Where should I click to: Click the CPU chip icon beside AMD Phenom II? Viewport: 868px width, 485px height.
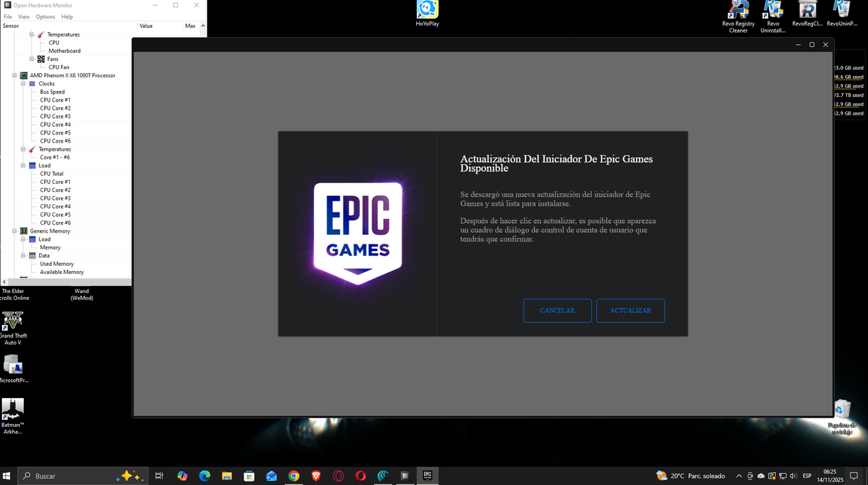pos(24,75)
